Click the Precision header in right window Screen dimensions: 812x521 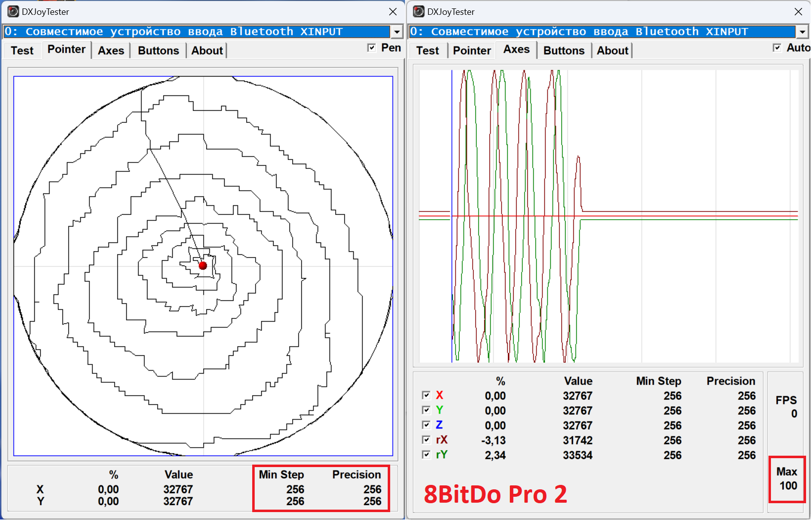[731, 381]
